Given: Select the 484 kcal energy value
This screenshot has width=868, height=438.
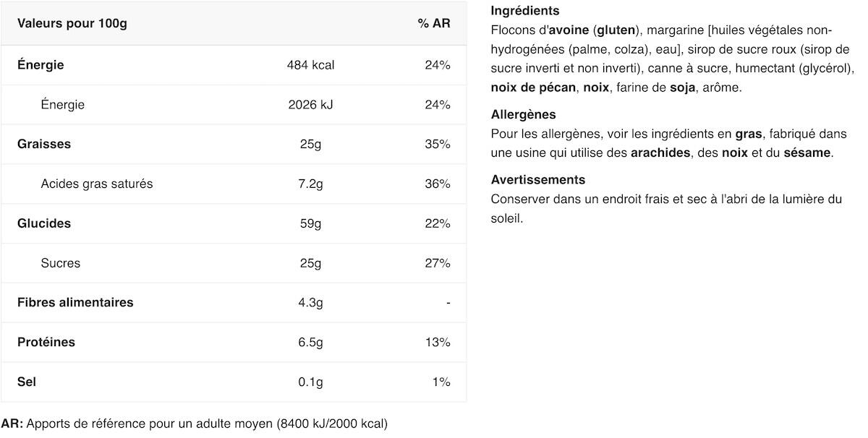Looking at the screenshot, I should click(310, 65).
